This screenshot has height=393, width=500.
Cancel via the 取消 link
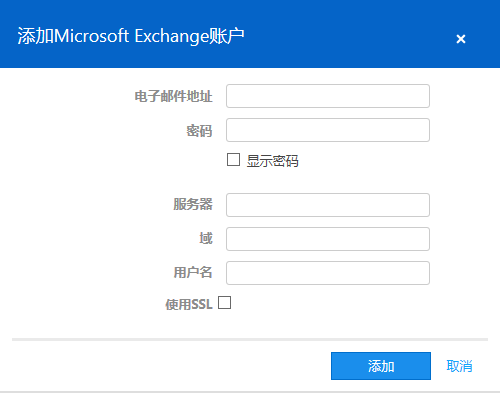[x=459, y=366]
